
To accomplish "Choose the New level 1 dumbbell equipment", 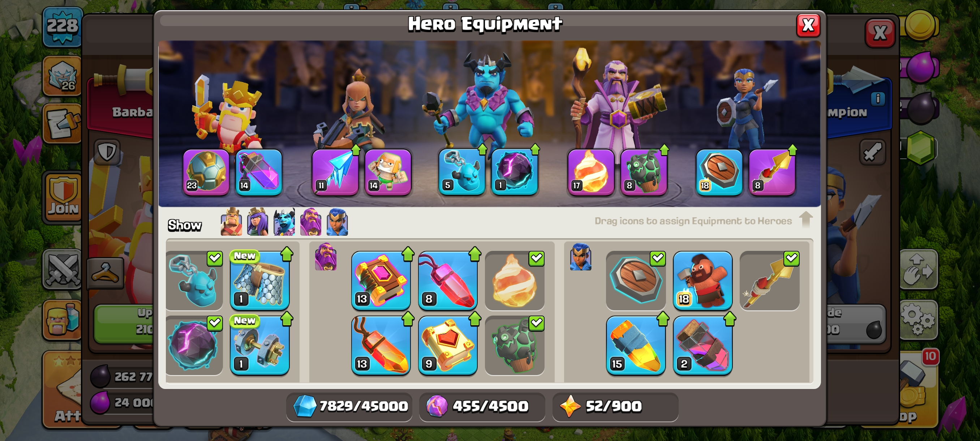I will (260, 345).
